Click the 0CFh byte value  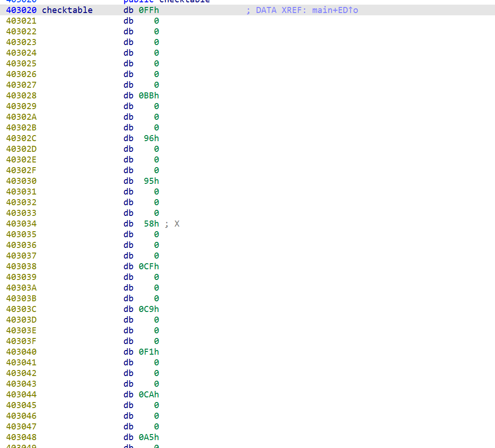tap(149, 266)
